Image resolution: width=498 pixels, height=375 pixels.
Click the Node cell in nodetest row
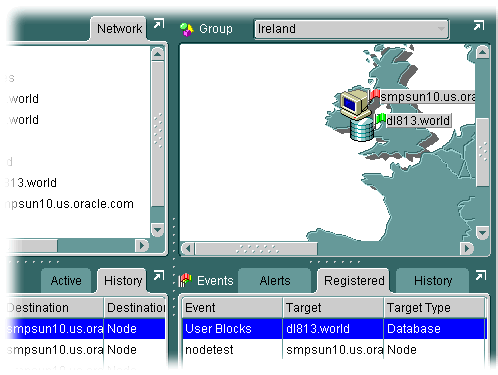click(435, 350)
